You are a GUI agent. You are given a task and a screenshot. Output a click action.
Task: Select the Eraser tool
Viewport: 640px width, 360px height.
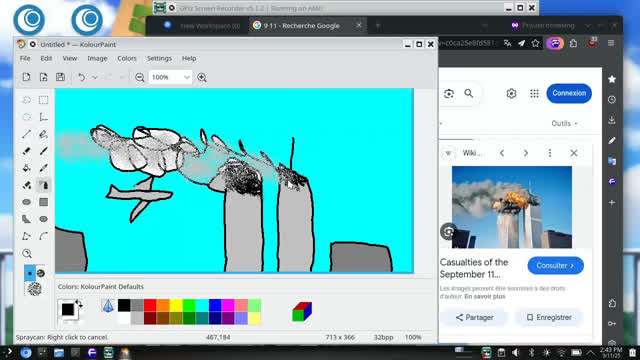tap(27, 151)
